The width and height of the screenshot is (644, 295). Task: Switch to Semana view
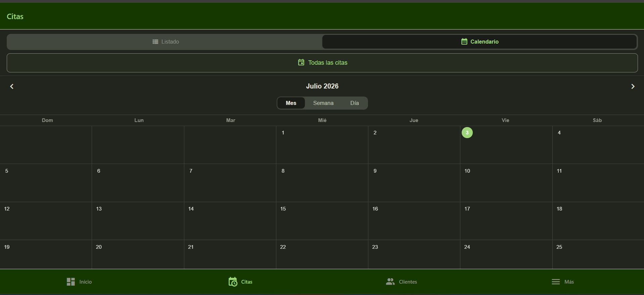click(x=323, y=103)
